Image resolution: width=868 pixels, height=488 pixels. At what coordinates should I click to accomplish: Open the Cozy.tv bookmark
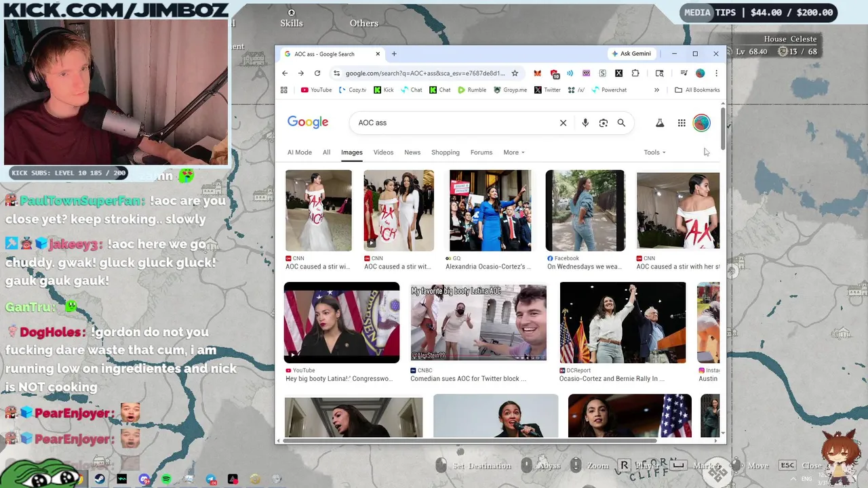tap(353, 90)
